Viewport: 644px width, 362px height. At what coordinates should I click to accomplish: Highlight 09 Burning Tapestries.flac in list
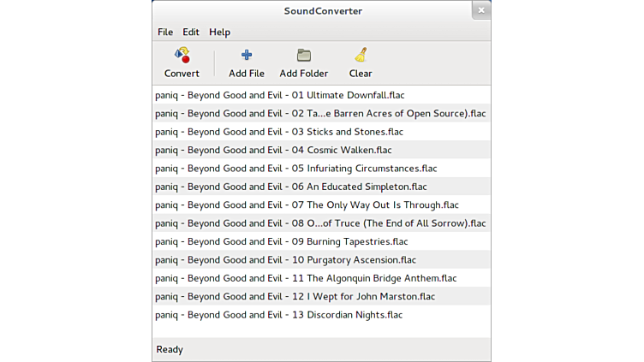(281, 241)
